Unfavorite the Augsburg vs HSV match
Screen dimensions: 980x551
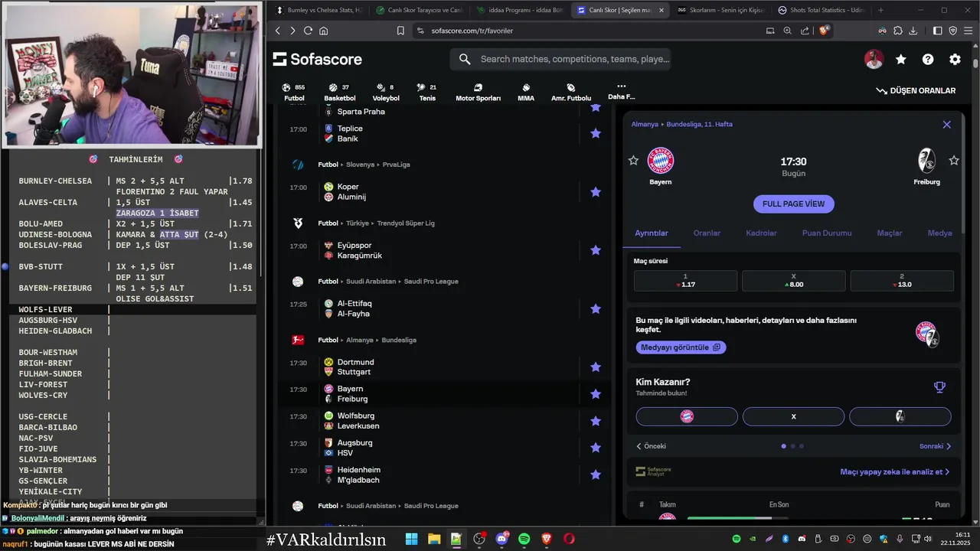[x=596, y=448]
